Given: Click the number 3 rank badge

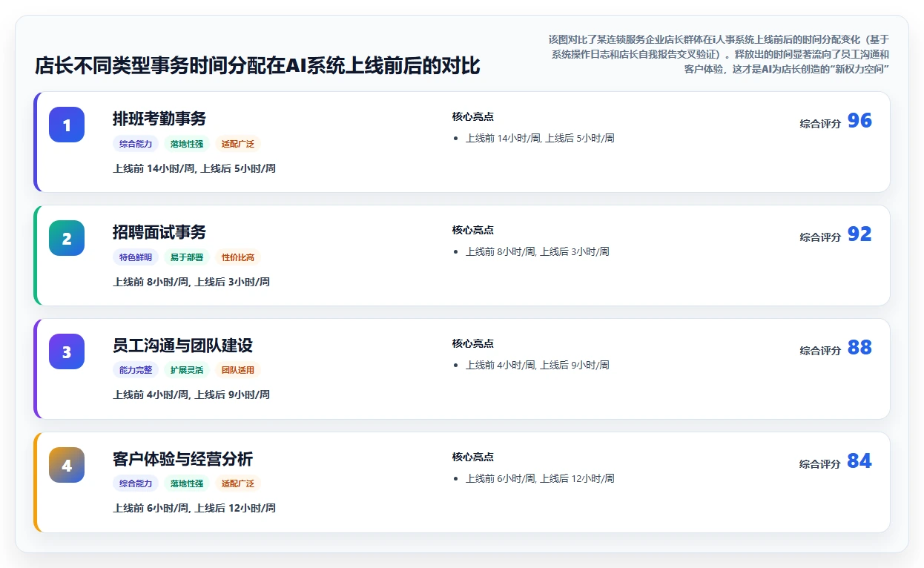Looking at the screenshot, I should (x=67, y=351).
